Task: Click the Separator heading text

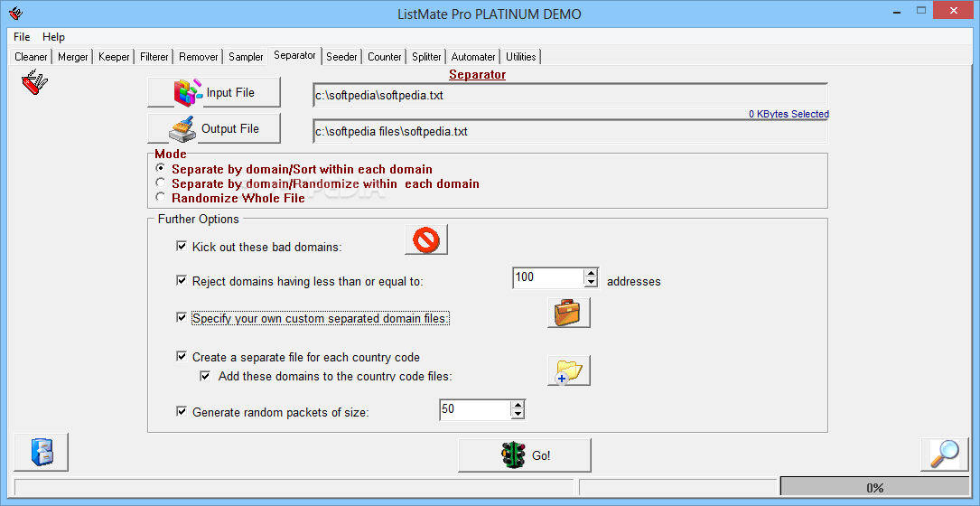Action: (x=478, y=74)
